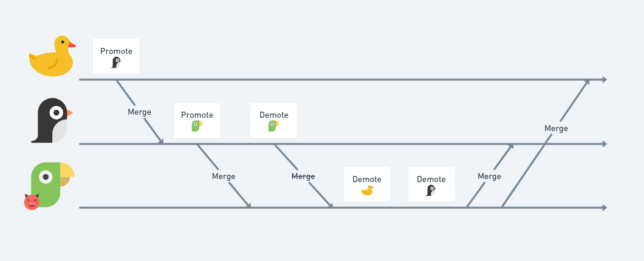Click the small duck icon in the Demote card
Screen dimensions: 644x261
click(x=367, y=191)
